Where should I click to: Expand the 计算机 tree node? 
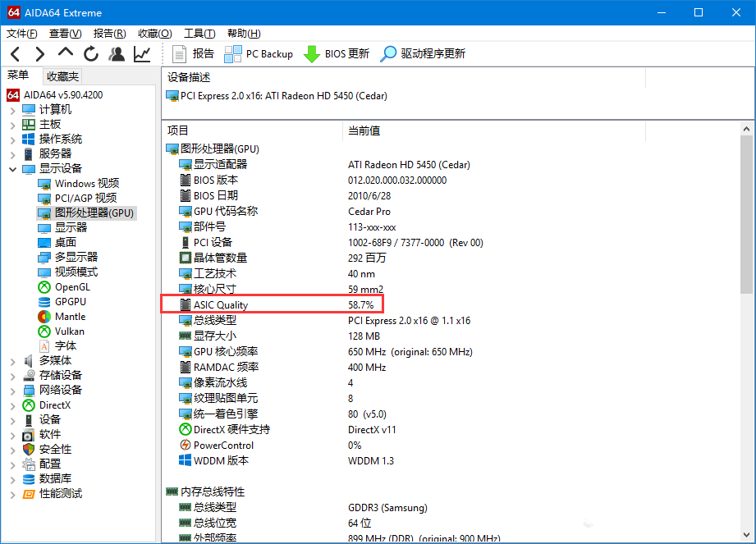coord(13,110)
